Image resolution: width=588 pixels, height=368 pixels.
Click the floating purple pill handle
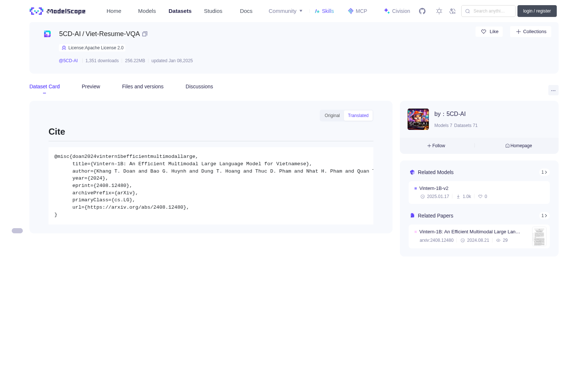click(x=17, y=231)
